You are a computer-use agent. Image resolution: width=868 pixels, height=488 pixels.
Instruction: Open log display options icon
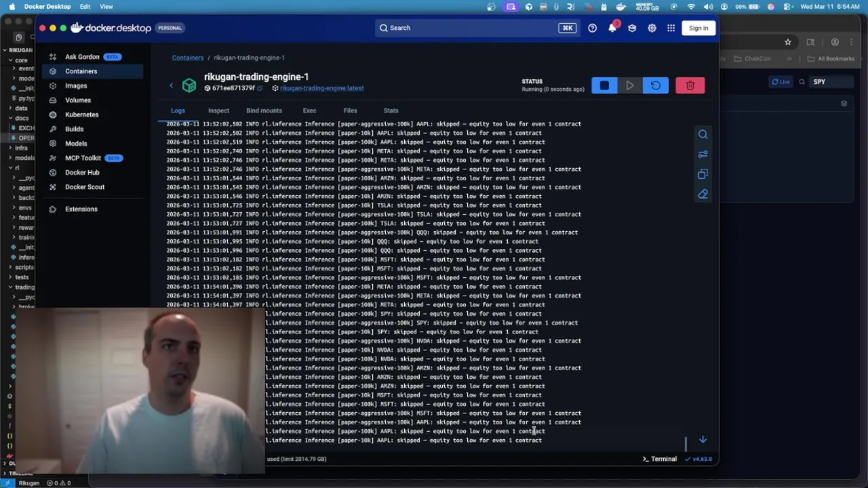[703, 155]
